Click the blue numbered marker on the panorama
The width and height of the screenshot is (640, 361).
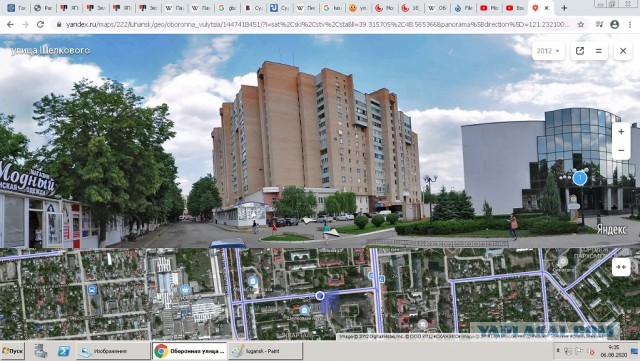click(580, 178)
